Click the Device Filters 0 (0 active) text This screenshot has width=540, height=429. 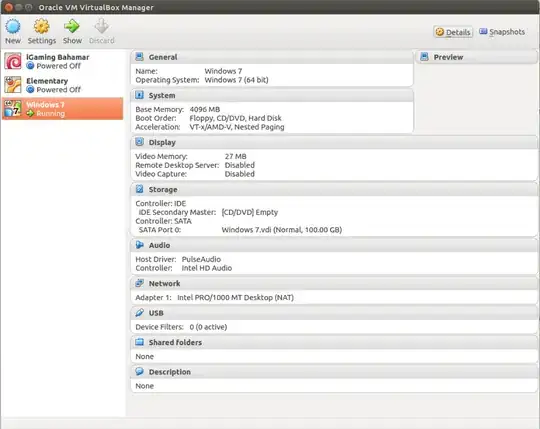tap(181, 327)
